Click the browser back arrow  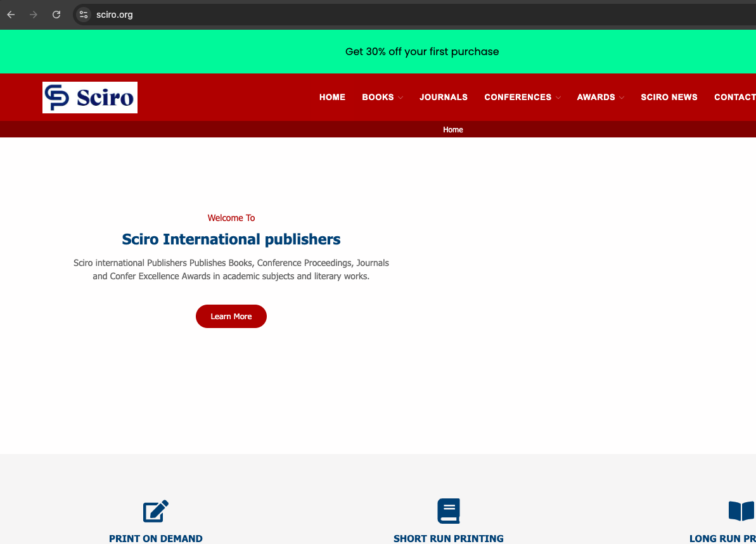pos(11,15)
